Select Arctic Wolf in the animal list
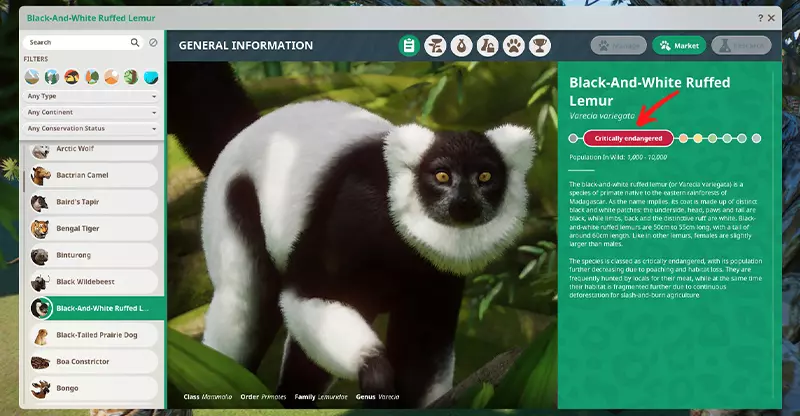The height and width of the screenshot is (416, 800). [x=93, y=150]
